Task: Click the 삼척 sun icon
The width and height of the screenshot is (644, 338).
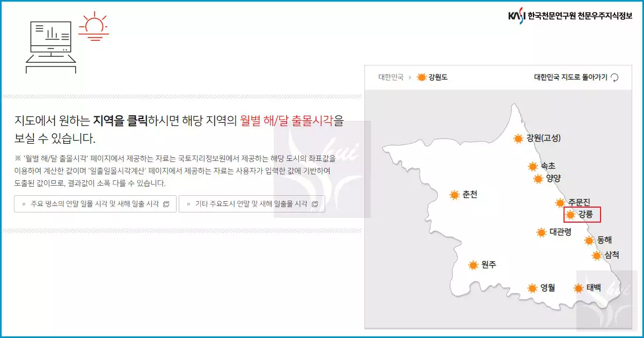Action: click(596, 255)
